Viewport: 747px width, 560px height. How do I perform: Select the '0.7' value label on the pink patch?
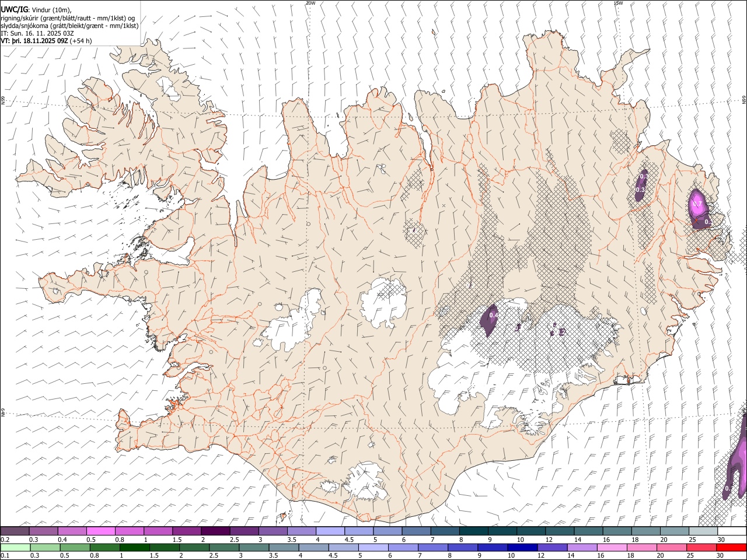[697, 205]
